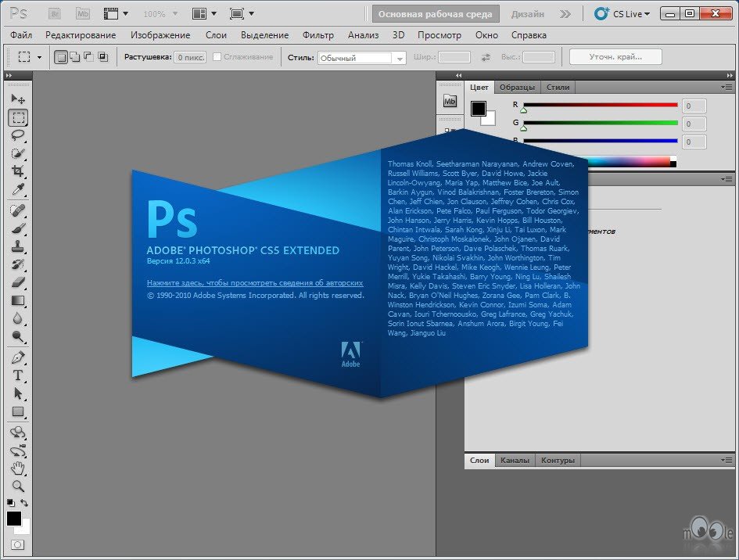Select the Zoom tool
Viewport: 739px width, 560px height.
(x=18, y=486)
